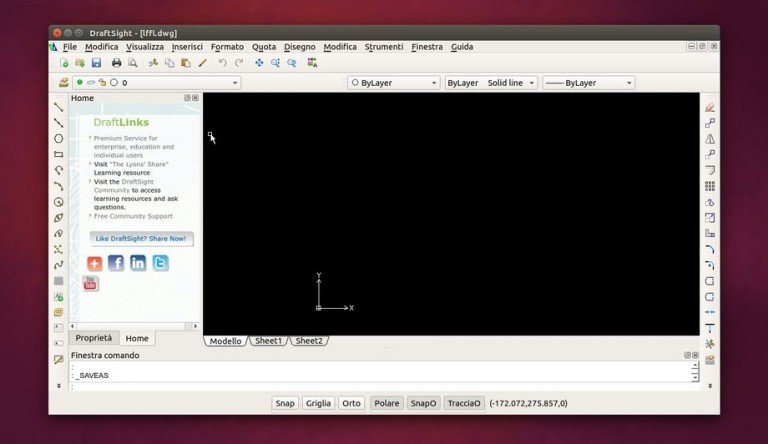Toggle the Griglia grid mode
This screenshot has width=768, height=444.
[x=318, y=403]
